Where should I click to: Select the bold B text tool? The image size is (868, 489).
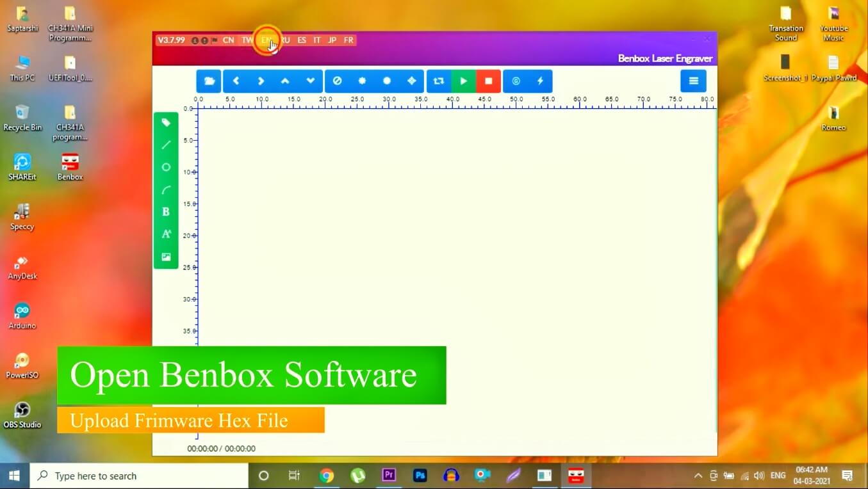click(166, 212)
